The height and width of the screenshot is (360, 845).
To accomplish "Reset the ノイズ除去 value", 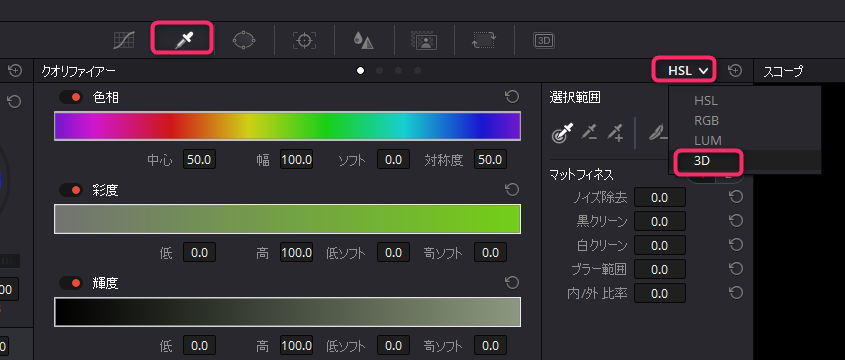I will [736, 197].
